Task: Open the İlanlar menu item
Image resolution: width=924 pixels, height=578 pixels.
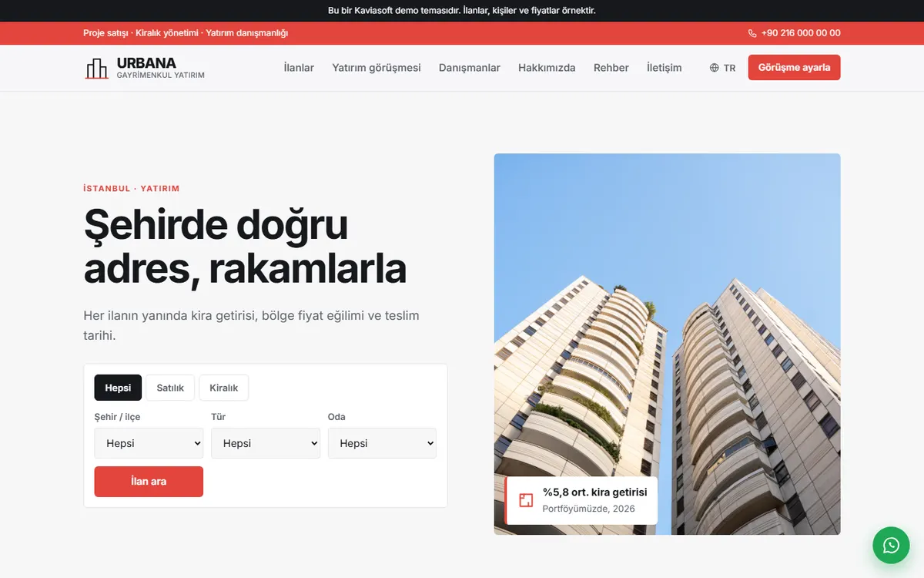Action: [x=299, y=68]
